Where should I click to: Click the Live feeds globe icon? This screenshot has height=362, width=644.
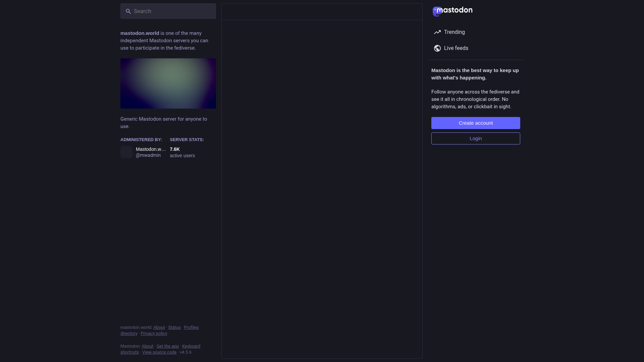(x=437, y=48)
